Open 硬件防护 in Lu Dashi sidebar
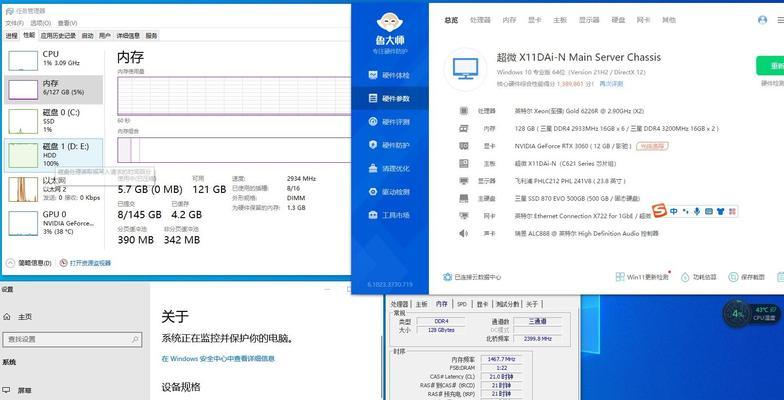784x400 pixels. coord(390,145)
